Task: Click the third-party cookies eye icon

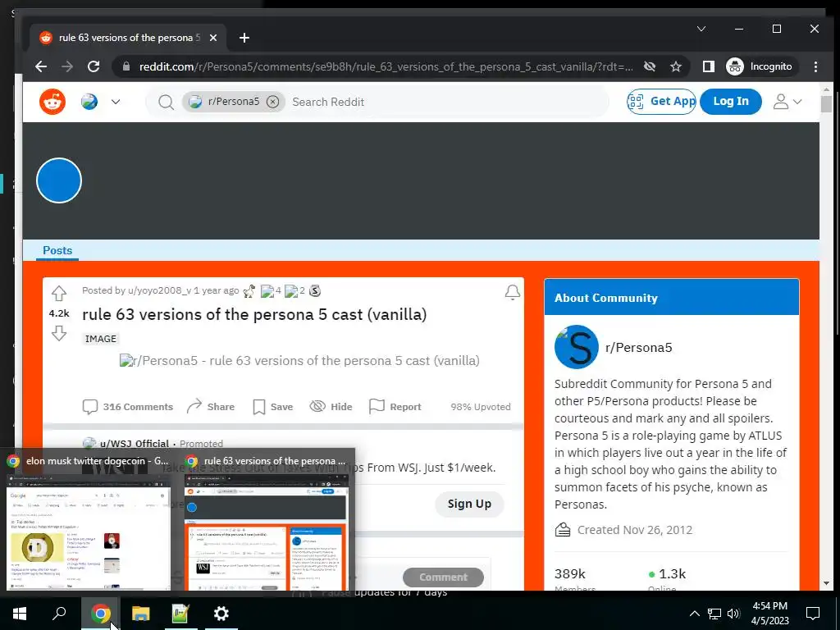Action: (x=650, y=66)
